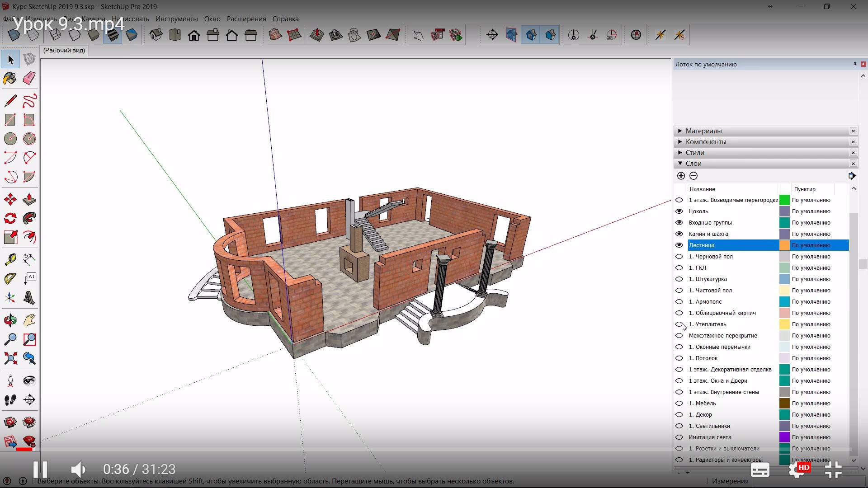Viewport: 868px width, 488px height.
Task: Click delete layer button
Action: [x=693, y=175]
